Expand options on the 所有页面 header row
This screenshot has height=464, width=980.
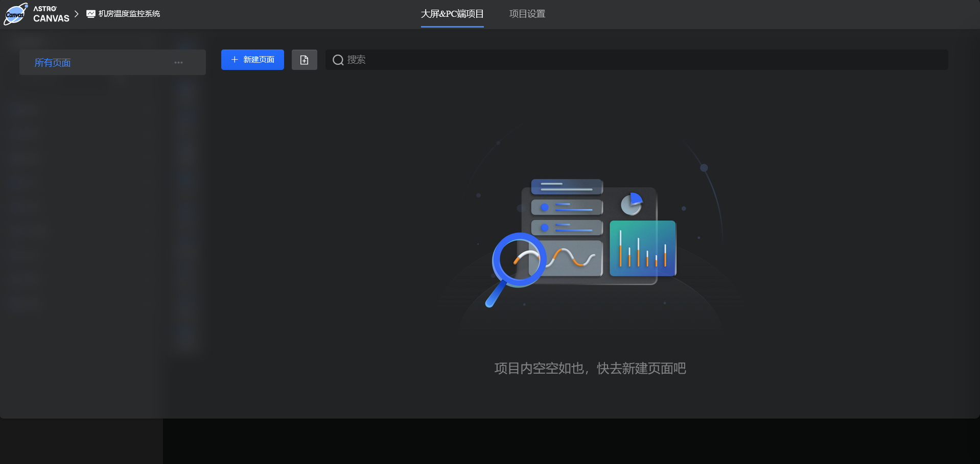click(178, 62)
